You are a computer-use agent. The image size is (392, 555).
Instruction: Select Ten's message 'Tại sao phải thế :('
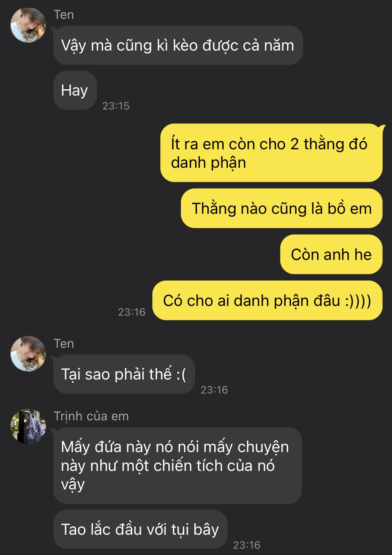tap(124, 374)
